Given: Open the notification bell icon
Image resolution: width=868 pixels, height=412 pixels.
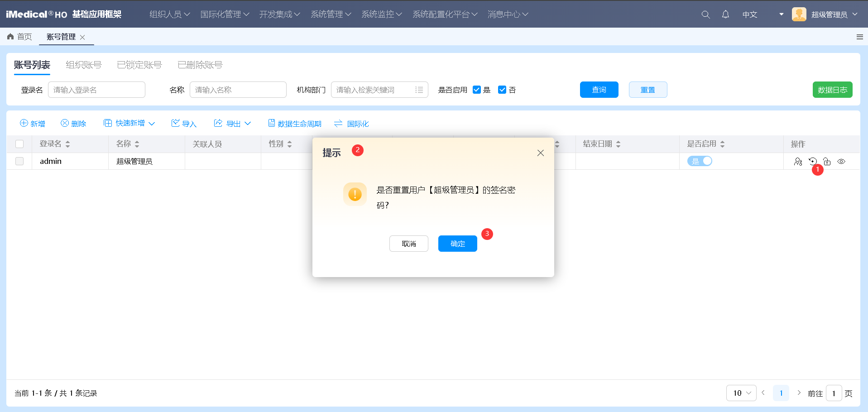Looking at the screenshot, I should tap(725, 14).
